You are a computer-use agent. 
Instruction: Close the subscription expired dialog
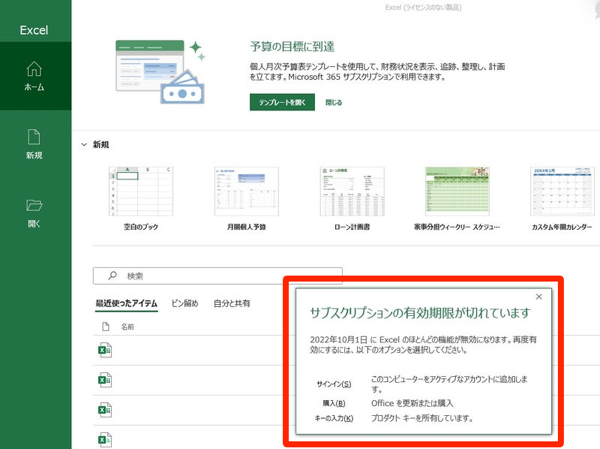point(539,297)
